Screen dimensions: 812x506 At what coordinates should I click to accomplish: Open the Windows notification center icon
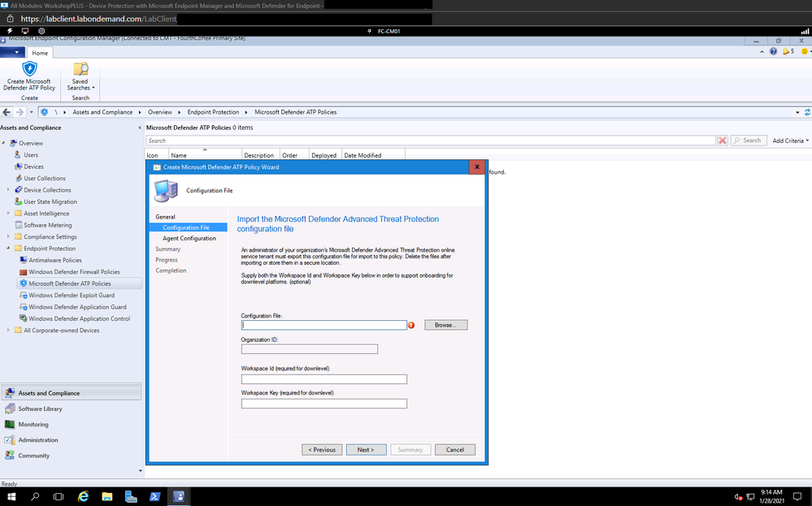797,497
